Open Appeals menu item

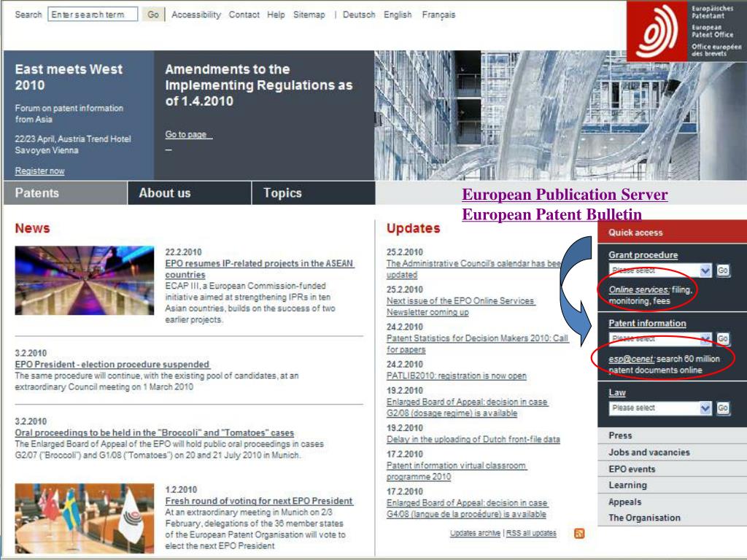[672, 502]
